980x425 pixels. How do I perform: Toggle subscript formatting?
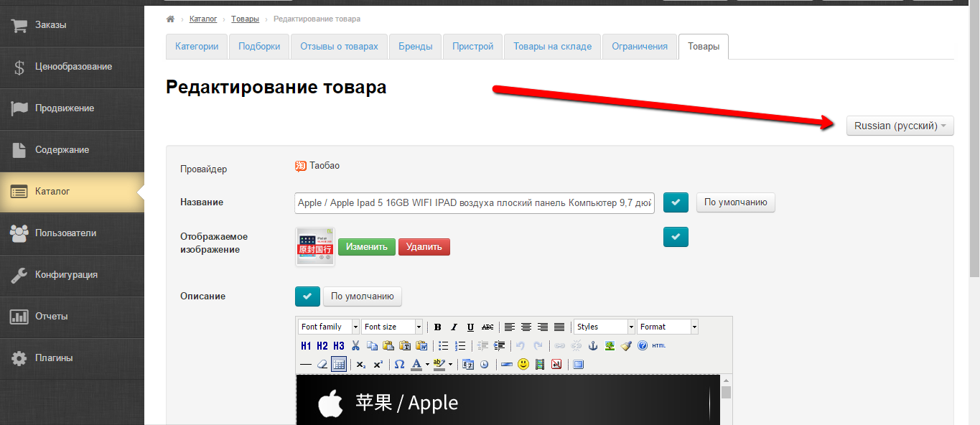361,364
